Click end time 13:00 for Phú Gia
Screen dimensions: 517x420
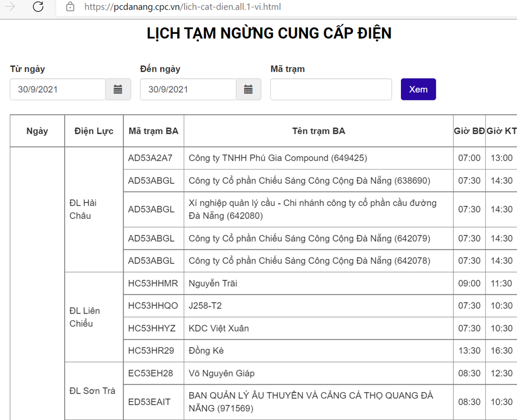click(x=501, y=158)
